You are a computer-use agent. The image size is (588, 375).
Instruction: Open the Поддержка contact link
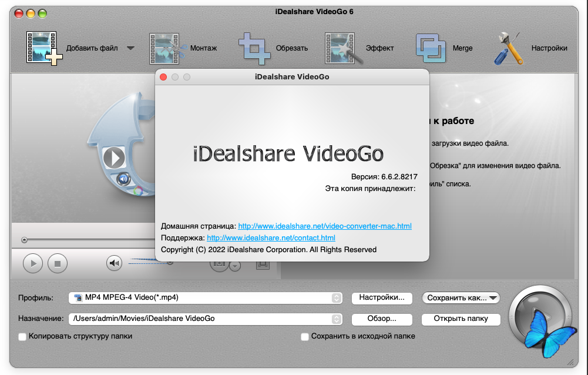pyautogui.click(x=271, y=238)
